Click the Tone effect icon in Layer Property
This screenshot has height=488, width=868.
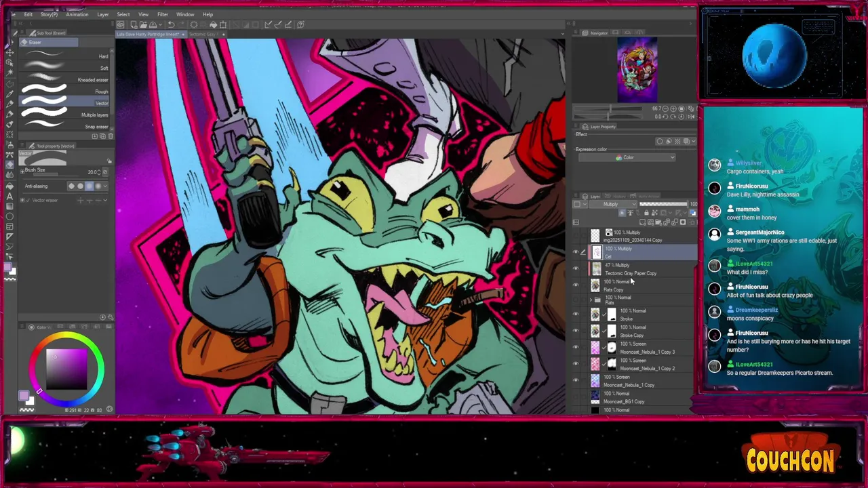[x=677, y=141]
